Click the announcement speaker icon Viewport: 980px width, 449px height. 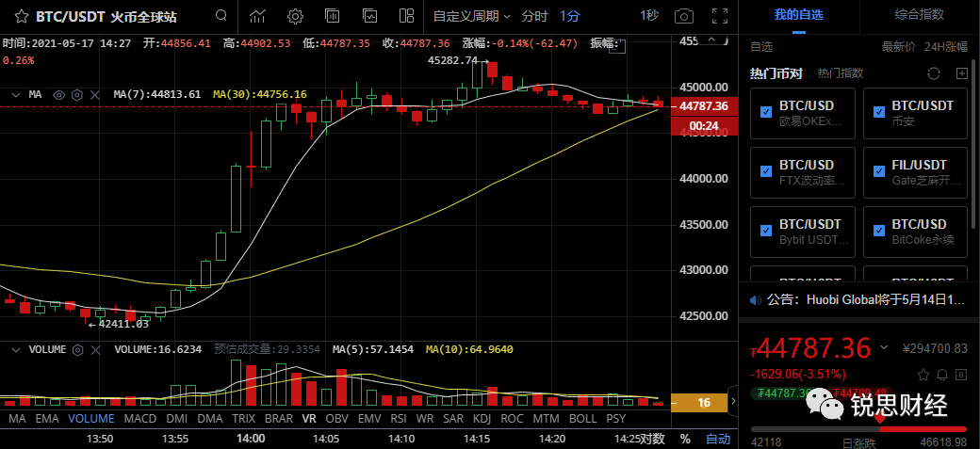click(x=755, y=299)
